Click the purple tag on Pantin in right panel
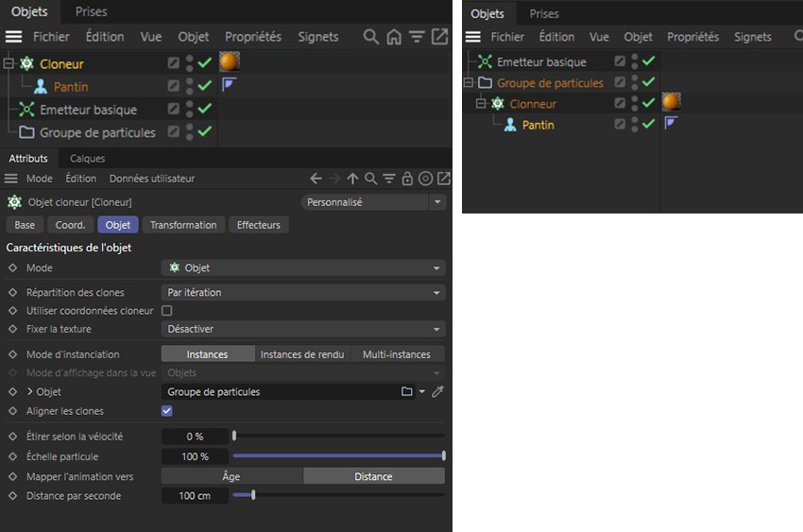 pos(671,124)
